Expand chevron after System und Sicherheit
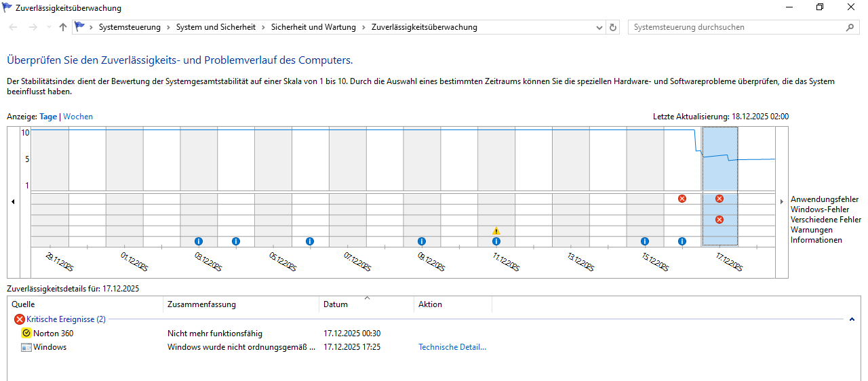Screen dimensions: 868x381 click(x=263, y=27)
